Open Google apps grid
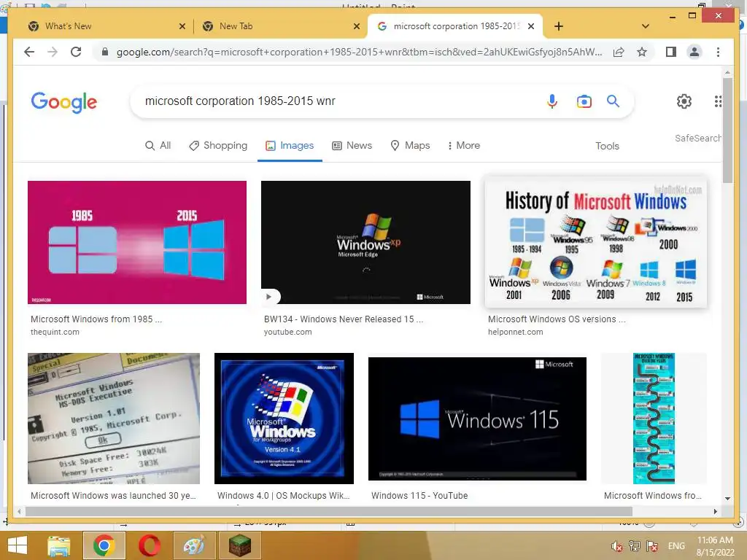Screen dimensions: 747x560 tap(718, 101)
